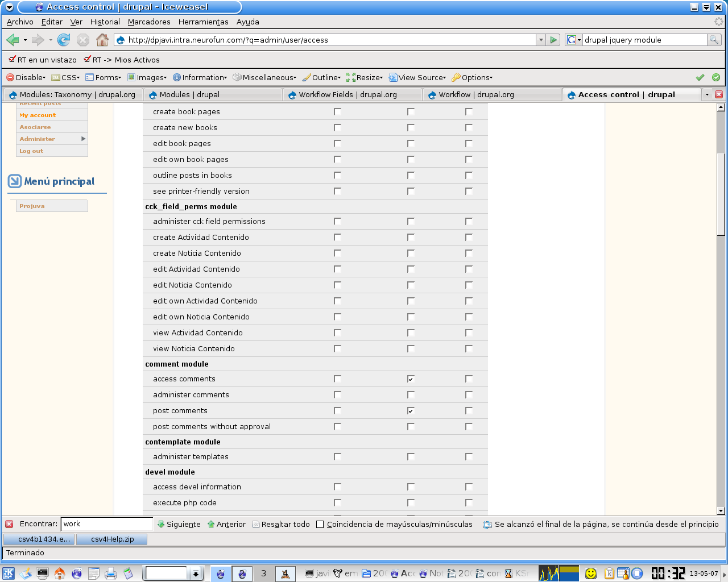
Task: Close the find bar with red X icon
Action: [9, 524]
